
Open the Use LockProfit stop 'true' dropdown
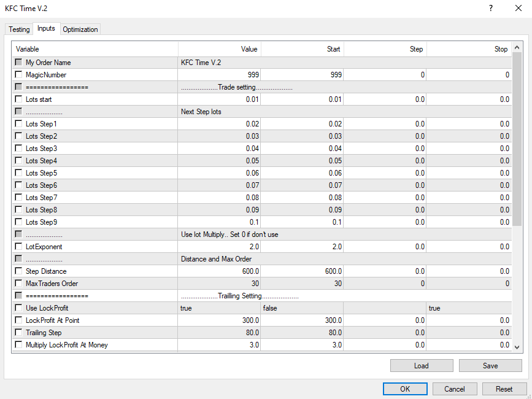[469, 308]
